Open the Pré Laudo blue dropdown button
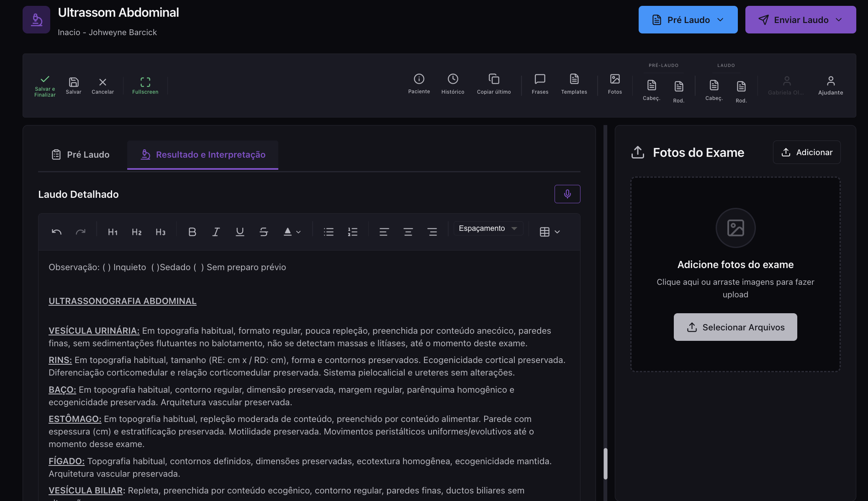This screenshot has height=501, width=868. pyautogui.click(x=688, y=20)
